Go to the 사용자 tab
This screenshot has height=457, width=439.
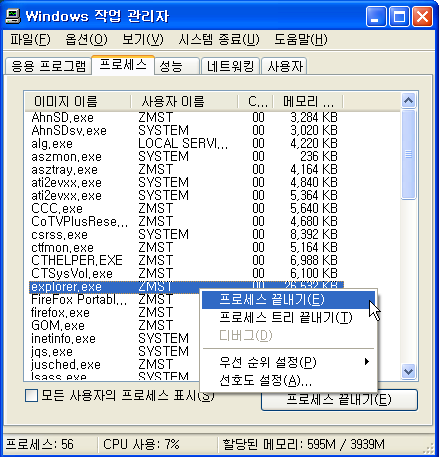[284, 66]
